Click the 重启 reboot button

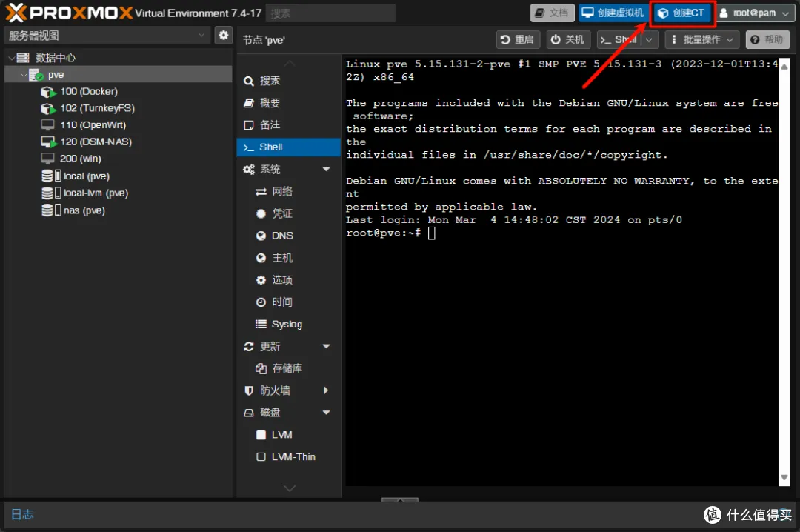click(518, 39)
